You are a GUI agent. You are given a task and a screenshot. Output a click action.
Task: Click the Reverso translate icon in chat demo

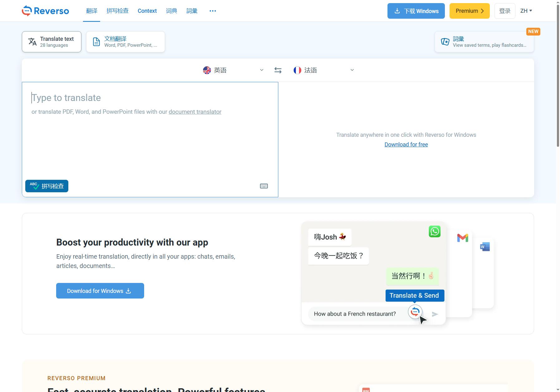tap(415, 312)
